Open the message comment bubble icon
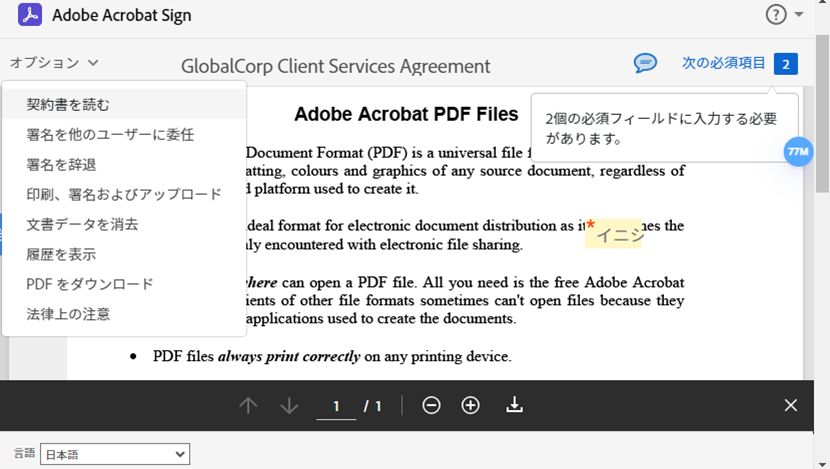This screenshot has height=469, width=830. click(x=645, y=63)
